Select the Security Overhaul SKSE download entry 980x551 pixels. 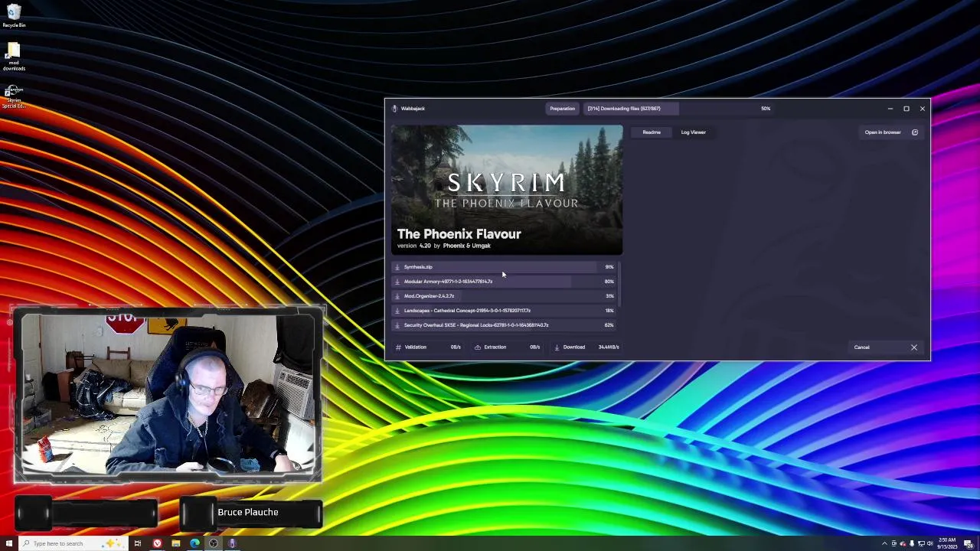point(505,325)
